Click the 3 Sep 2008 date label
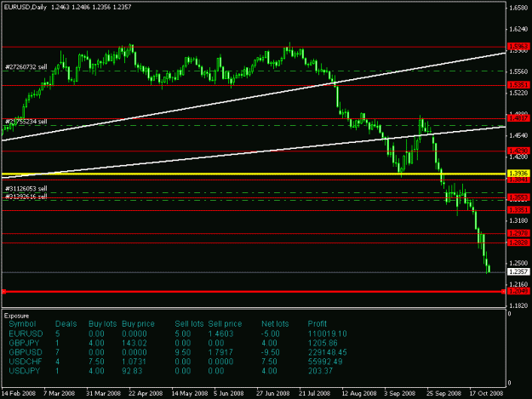Viewport: 532px width, 399px height. (x=399, y=394)
